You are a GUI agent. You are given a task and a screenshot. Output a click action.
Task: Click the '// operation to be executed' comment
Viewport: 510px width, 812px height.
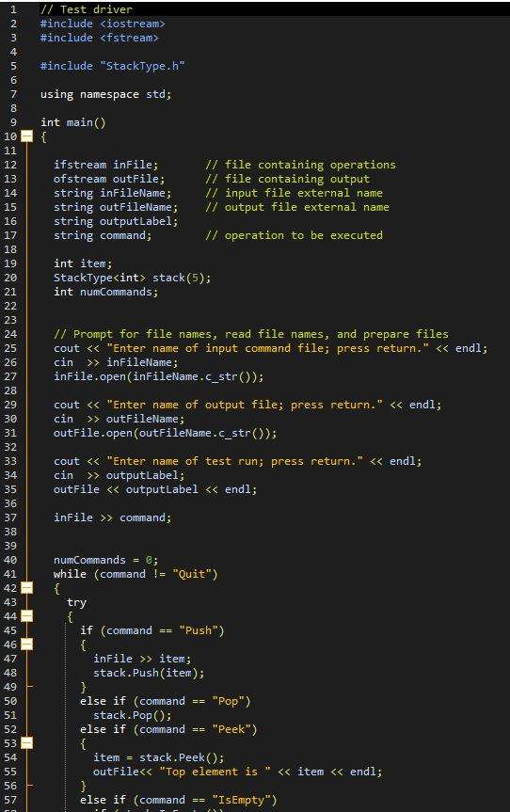[x=295, y=235]
